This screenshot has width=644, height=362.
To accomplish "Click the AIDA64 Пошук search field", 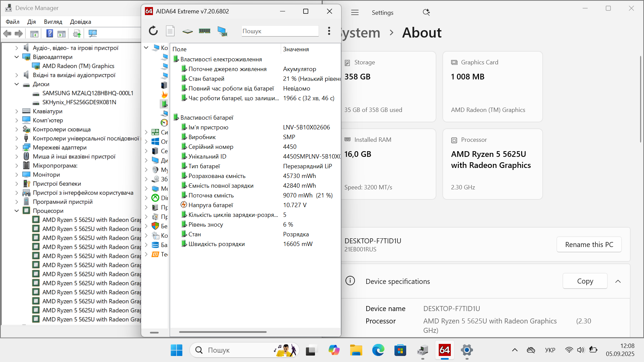I will click(x=279, y=31).
